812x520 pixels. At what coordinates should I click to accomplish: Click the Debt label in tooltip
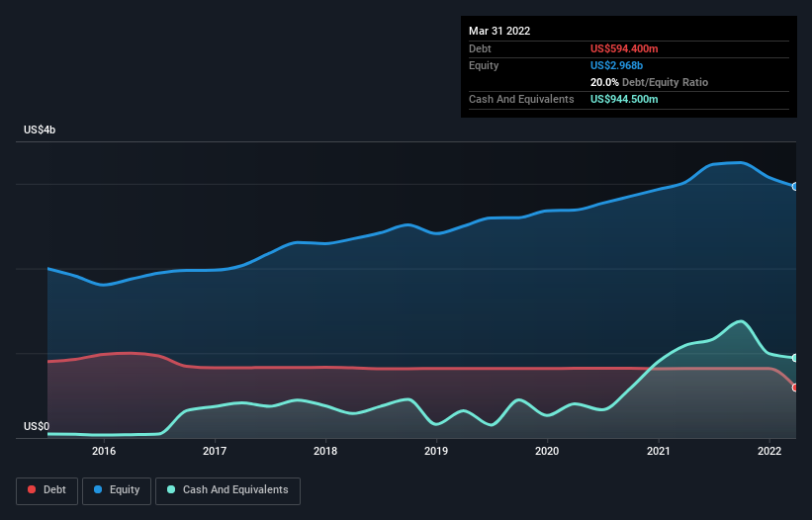[480, 48]
